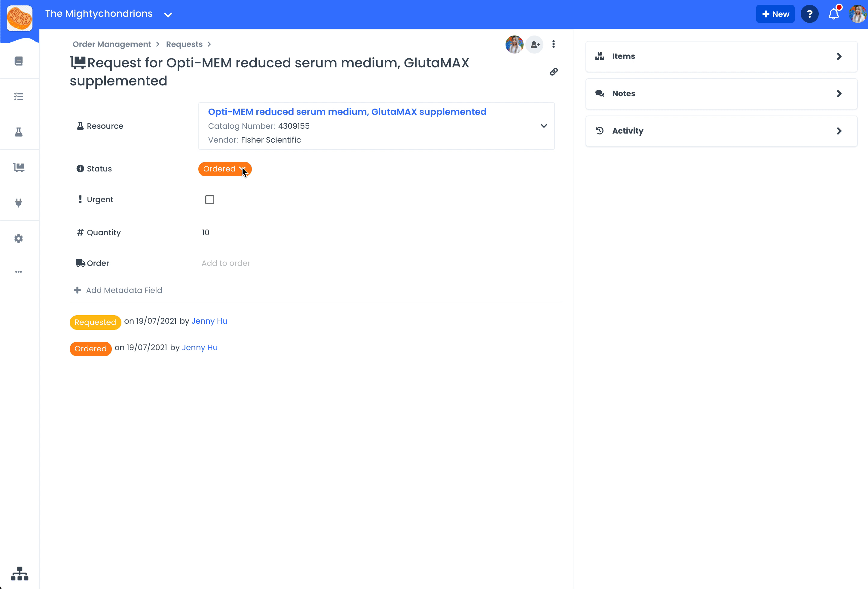The height and width of the screenshot is (589, 868).
Task: Open the notebook icon in sidebar
Action: click(19, 61)
